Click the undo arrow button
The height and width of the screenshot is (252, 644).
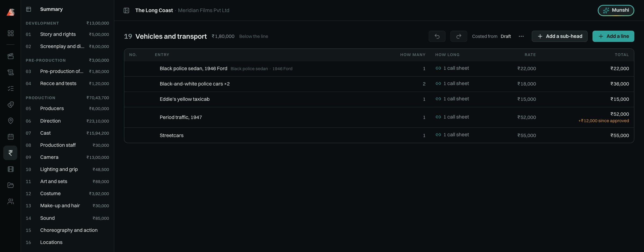click(x=437, y=36)
